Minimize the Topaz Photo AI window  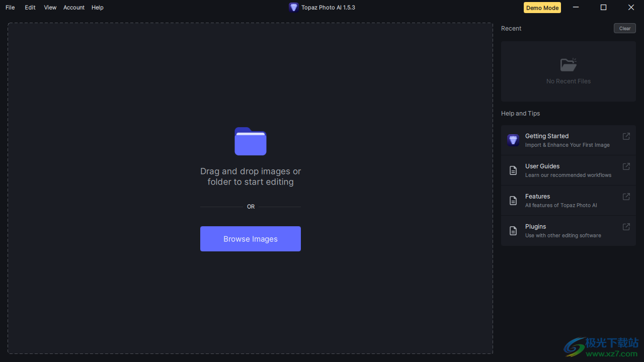click(576, 8)
